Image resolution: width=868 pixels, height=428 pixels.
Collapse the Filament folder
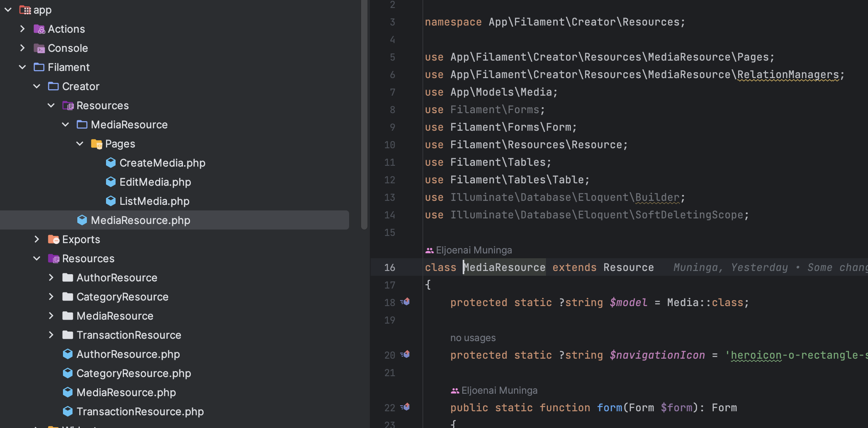click(x=23, y=67)
